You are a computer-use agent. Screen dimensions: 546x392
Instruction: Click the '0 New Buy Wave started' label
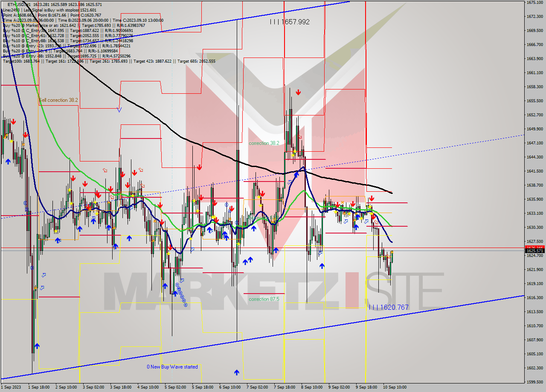coord(172,367)
